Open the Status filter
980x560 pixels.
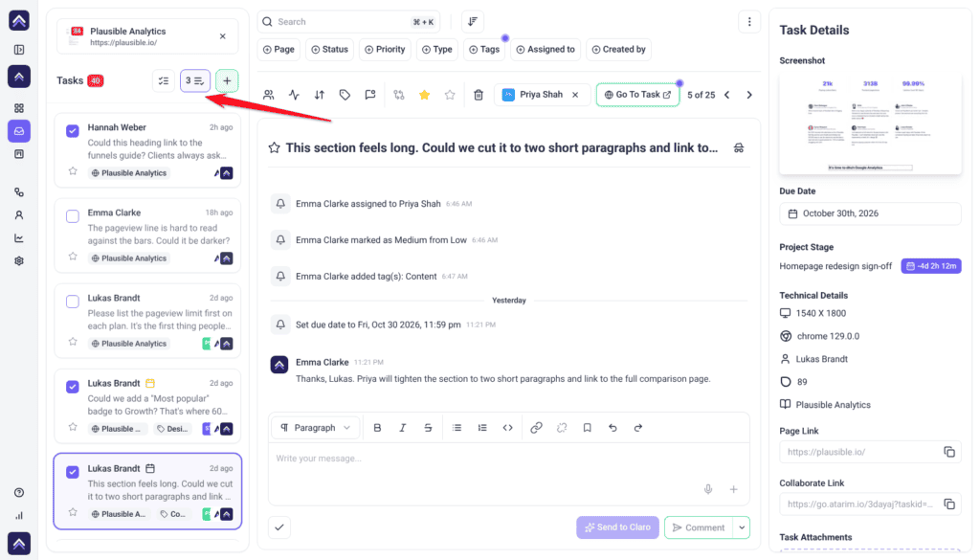329,50
